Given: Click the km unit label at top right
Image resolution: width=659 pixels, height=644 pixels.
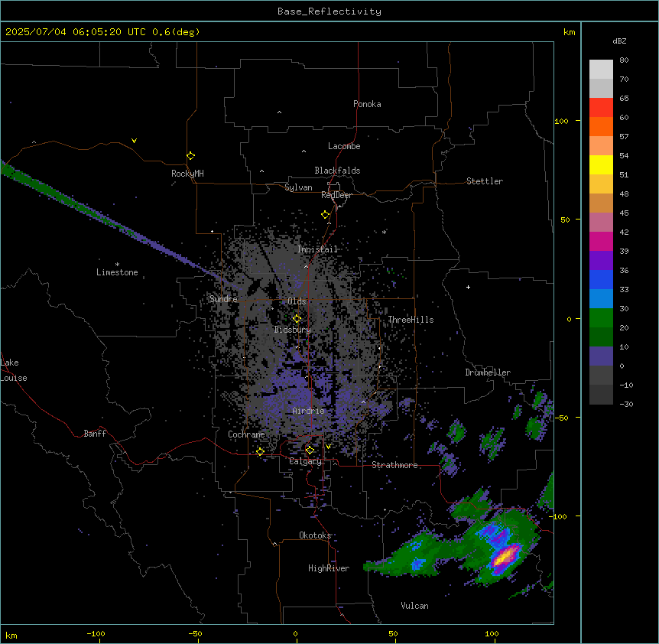Looking at the screenshot, I should pyautogui.click(x=569, y=32).
